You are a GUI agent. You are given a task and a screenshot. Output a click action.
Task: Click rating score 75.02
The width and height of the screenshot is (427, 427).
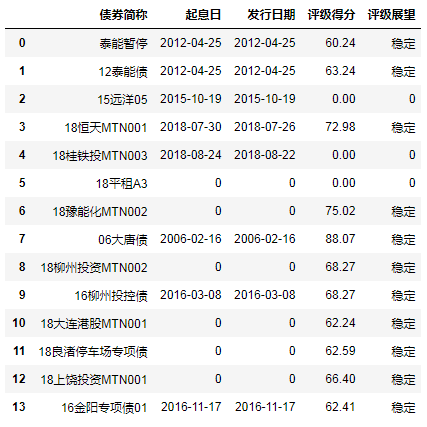click(340, 211)
